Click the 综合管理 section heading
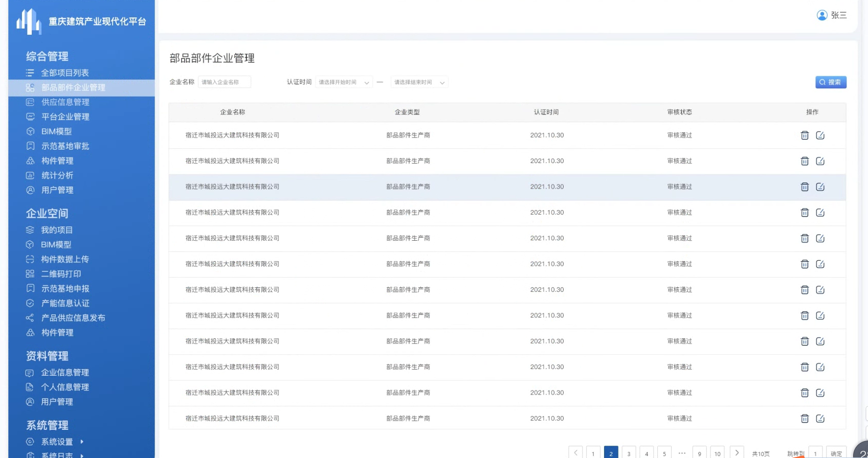 47,57
